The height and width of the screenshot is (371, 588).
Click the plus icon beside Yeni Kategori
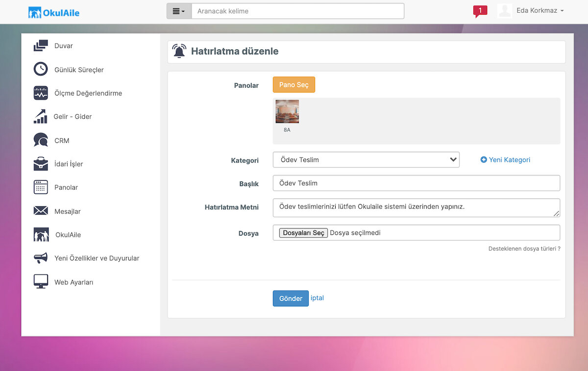coord(484,160)
